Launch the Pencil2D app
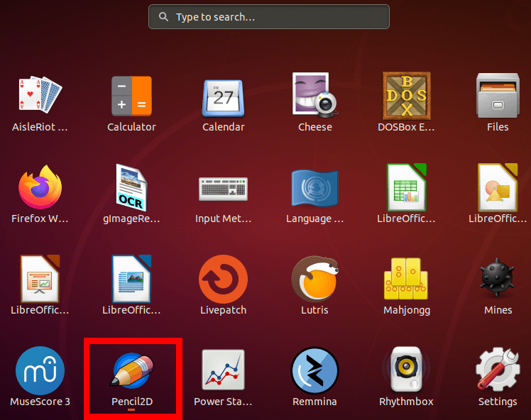 tap(132, 370)
